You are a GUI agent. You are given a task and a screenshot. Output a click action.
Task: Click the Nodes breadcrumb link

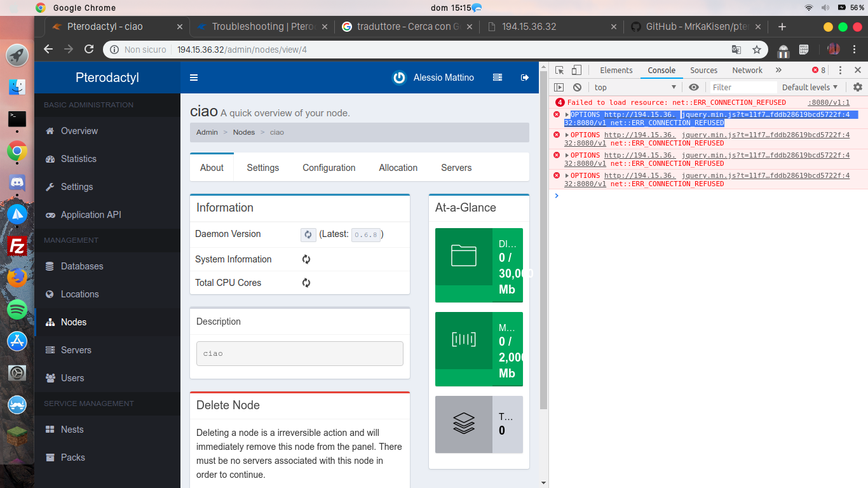click(x=243, y=132)
